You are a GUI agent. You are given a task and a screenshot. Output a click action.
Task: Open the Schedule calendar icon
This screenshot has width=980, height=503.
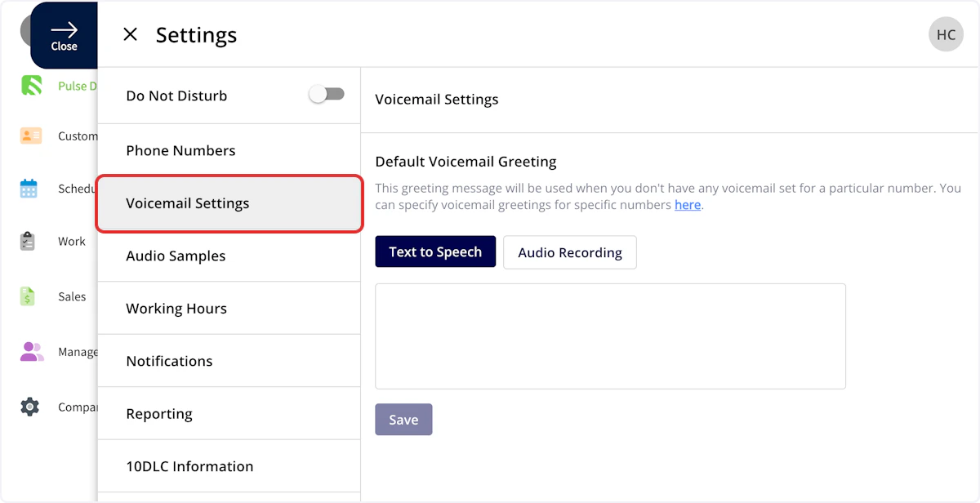[x=29, y=189]
